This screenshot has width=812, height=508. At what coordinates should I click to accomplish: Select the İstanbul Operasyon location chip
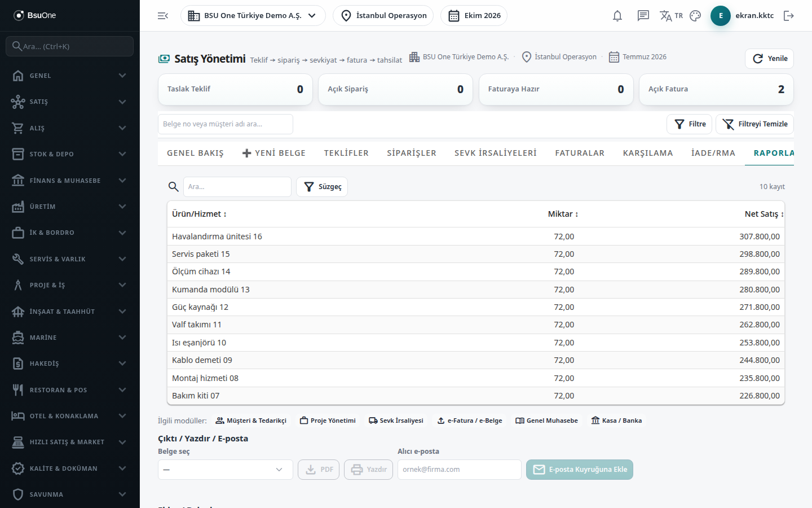pos(383,16)
